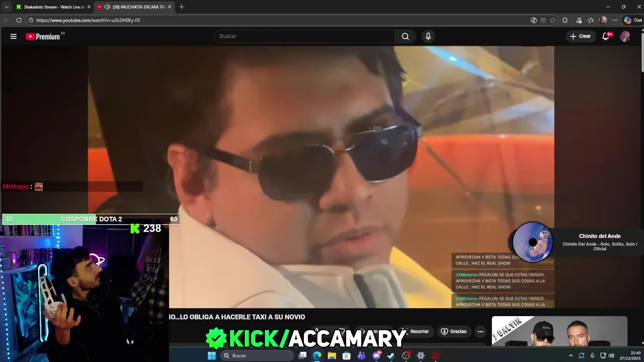Open a new browser tab
Viewport: 644px width, 362px height.
182,7
